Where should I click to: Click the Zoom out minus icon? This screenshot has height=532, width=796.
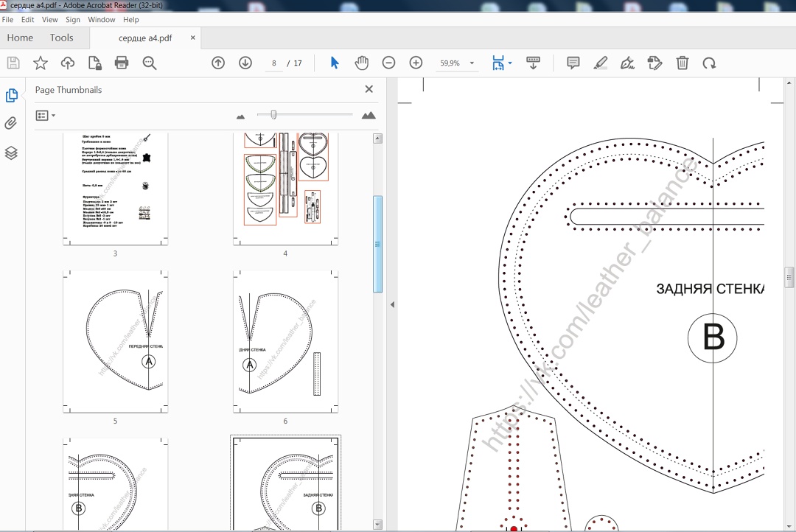coord(388,63)
